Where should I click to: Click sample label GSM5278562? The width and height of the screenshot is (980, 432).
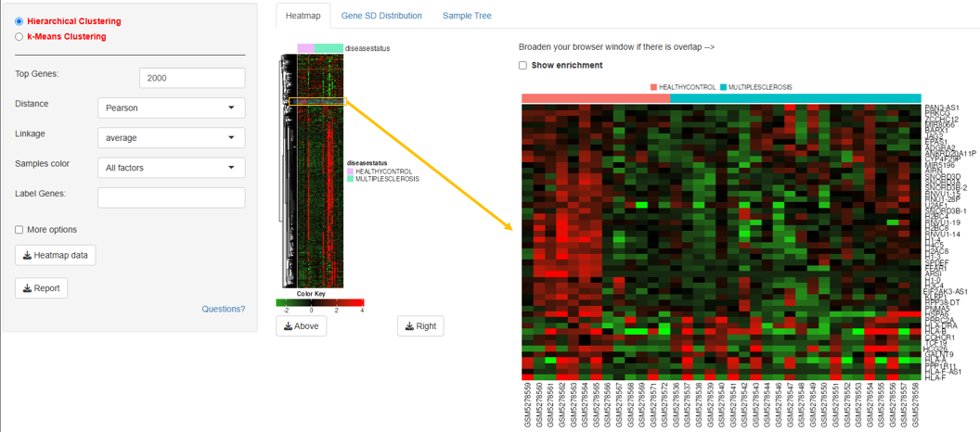click(562, 405)
